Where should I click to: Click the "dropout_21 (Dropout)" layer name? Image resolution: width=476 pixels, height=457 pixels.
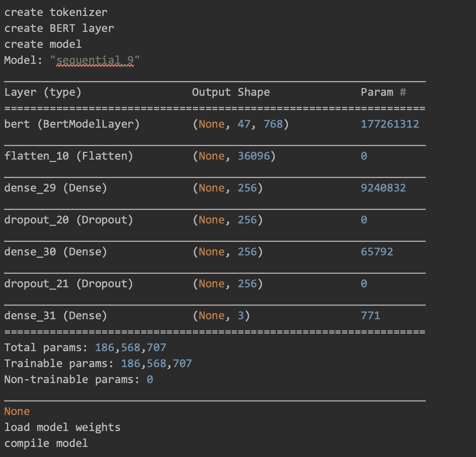click(x=69, y=283)
